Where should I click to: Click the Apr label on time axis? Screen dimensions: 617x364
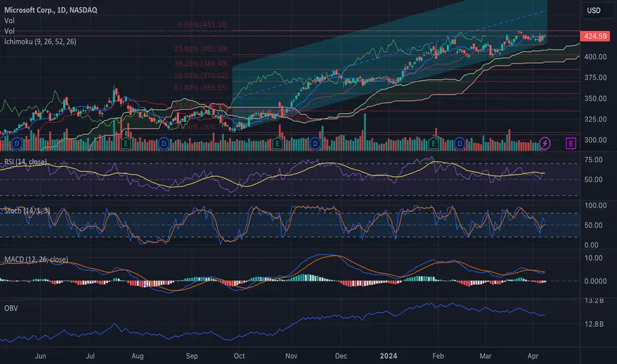(x=532, y=356)
